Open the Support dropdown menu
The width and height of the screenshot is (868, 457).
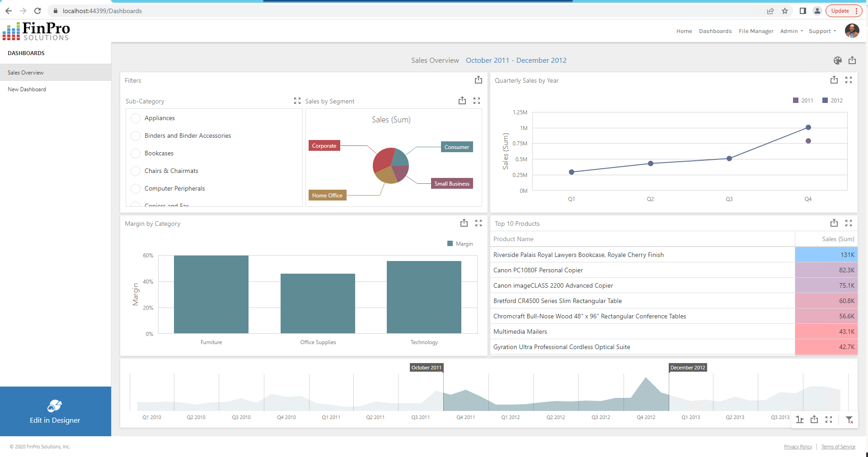821,31
